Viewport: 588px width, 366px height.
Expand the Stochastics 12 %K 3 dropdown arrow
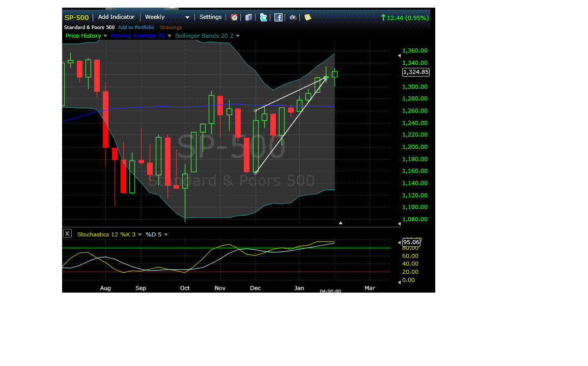tap(140, 234)
